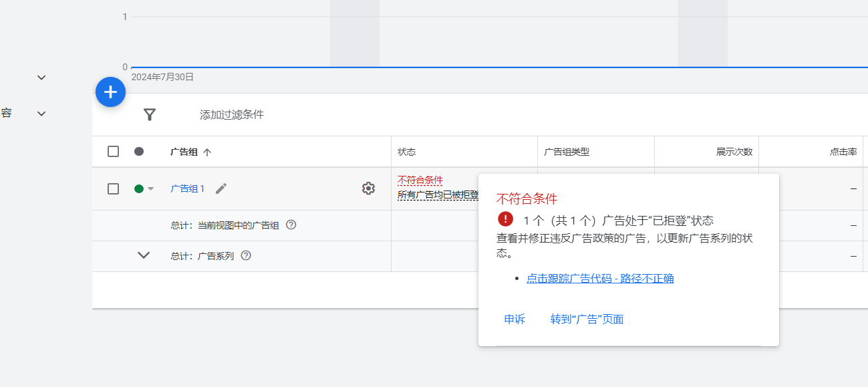The height and width of the screenshot is (387, 868).
Task: Edit 广告组 1 with the pencil icon
Action: point(221,188)
